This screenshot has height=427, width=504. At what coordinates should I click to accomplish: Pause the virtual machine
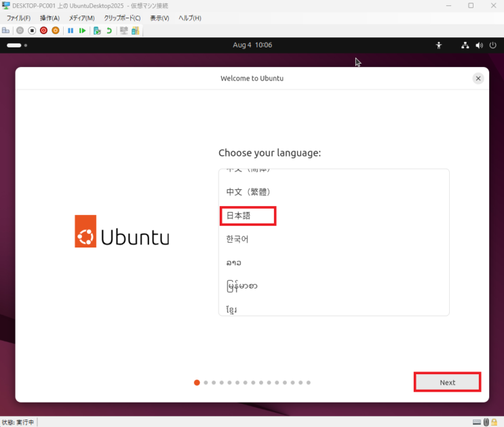(71, 30)
